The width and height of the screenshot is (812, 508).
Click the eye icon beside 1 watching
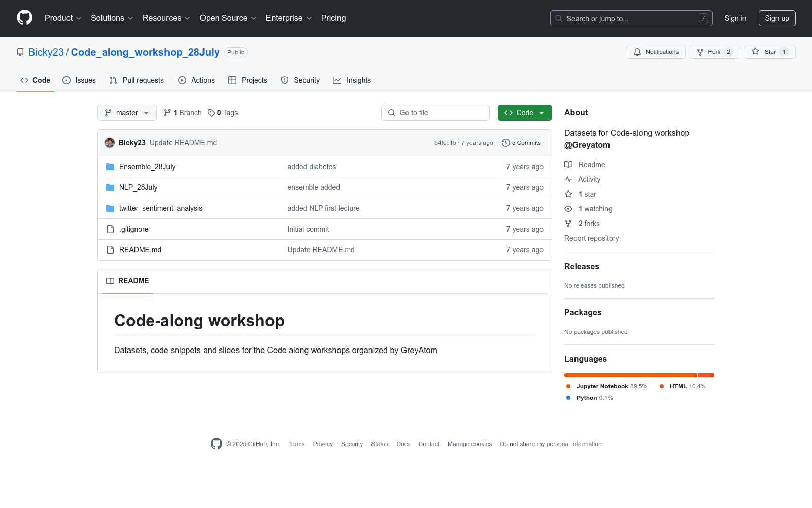pyautogui.click(x=568, y=209)
